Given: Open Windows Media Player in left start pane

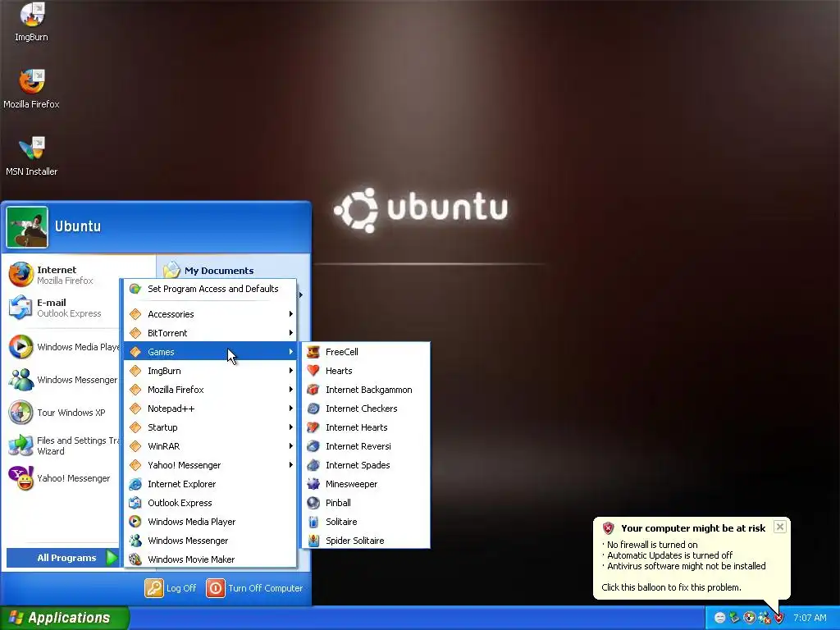Looking at the screenshot, I should tap(63, 347).
